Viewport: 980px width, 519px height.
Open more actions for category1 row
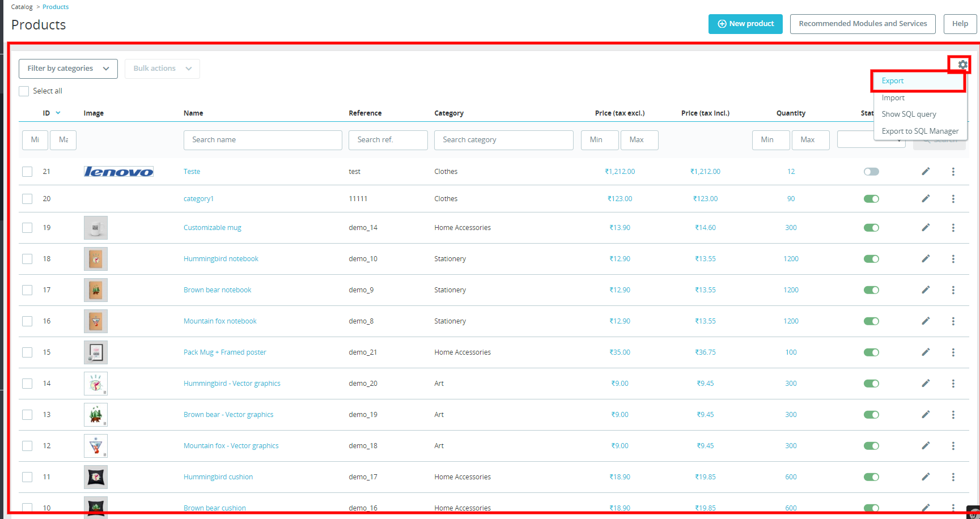(953, 199)
